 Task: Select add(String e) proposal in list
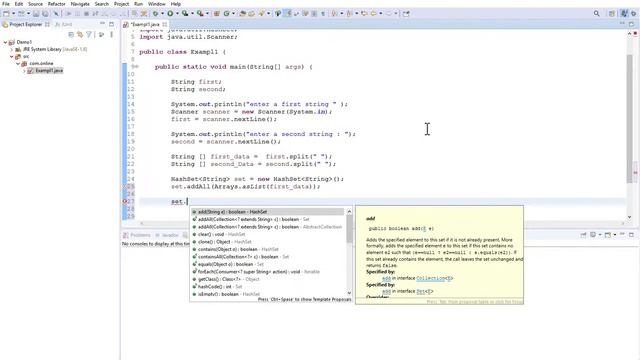[x=267, y=212]
